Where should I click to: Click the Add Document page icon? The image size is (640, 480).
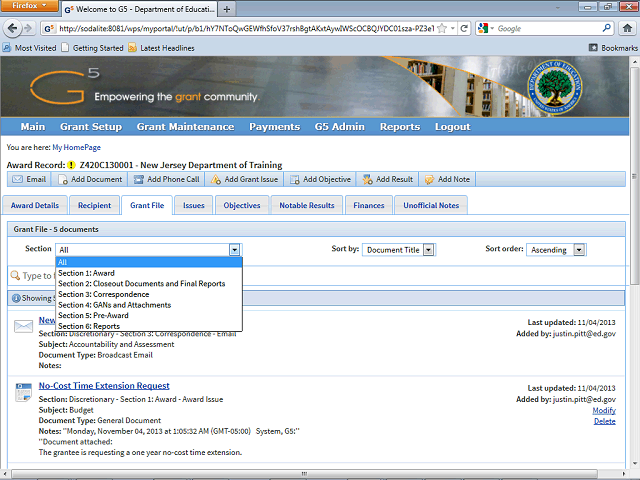[62, 179]
